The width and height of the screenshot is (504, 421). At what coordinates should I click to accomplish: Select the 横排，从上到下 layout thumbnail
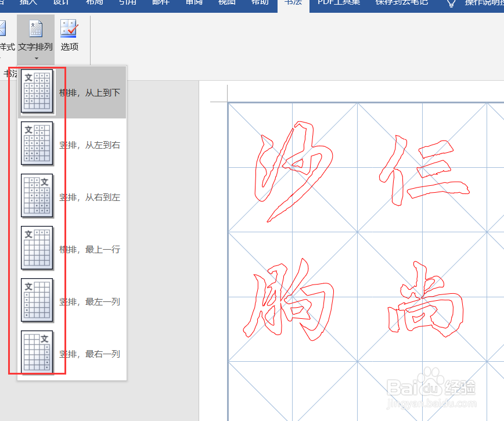pyautogui.click(x=37, y=91)
